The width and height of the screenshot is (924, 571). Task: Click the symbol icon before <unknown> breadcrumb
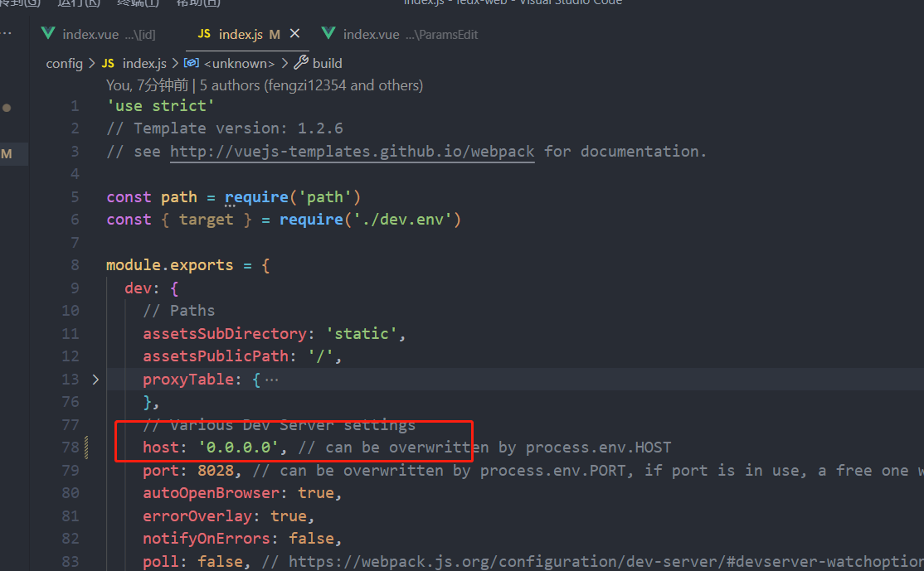click(x=192, y=62)
